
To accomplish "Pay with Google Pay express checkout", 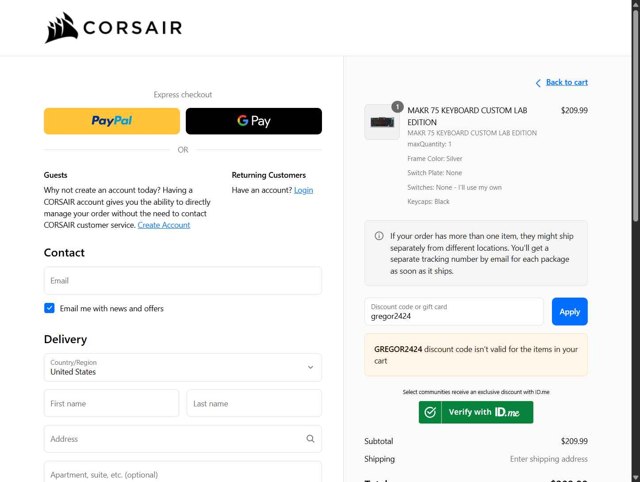I will (x=253, y=121).
